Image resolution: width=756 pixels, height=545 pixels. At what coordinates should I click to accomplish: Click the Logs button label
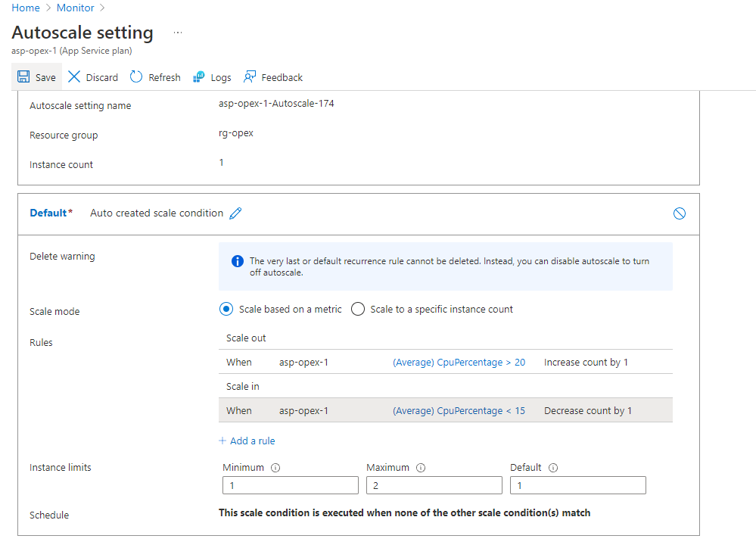(x=221, y=78)
